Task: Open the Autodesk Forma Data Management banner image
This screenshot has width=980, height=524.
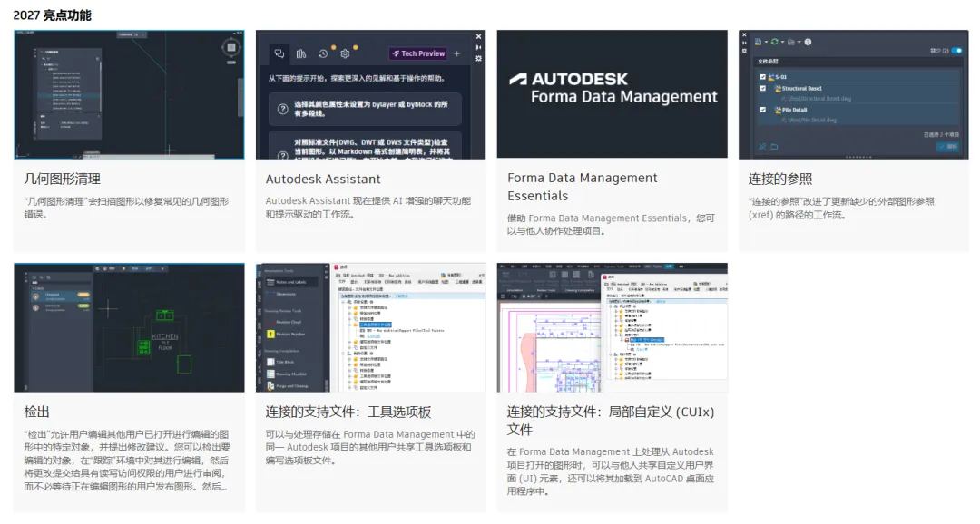Action: [612, 93]
